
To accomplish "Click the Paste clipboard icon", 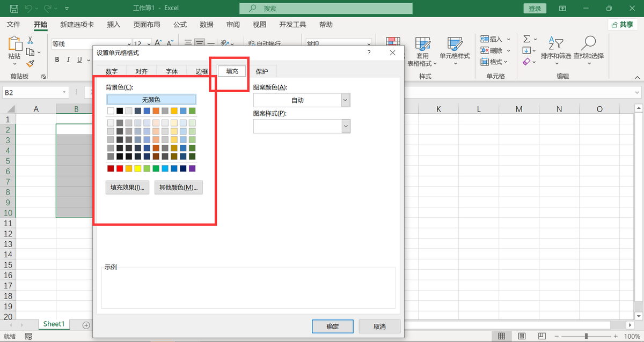I will tap(14, 44).
